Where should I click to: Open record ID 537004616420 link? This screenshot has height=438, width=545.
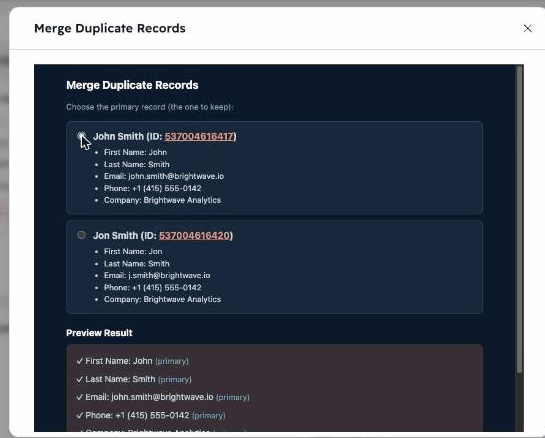tap(194, 236)
